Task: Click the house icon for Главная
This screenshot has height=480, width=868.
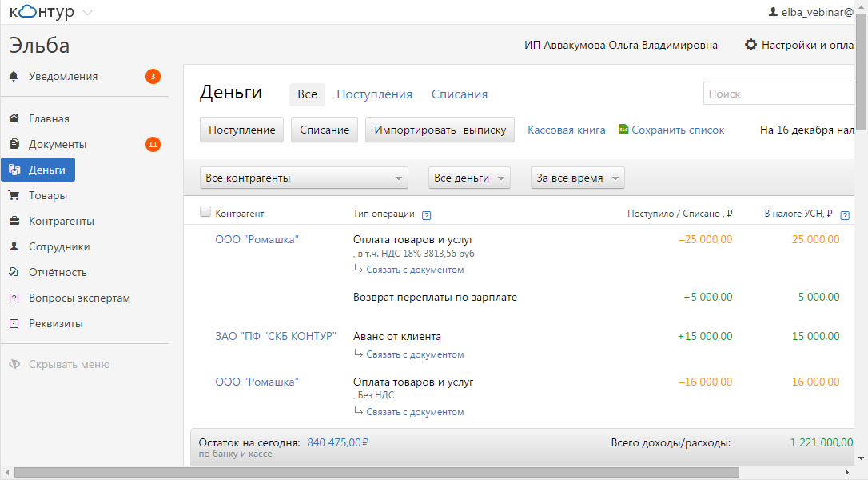Action: [14, 118]
